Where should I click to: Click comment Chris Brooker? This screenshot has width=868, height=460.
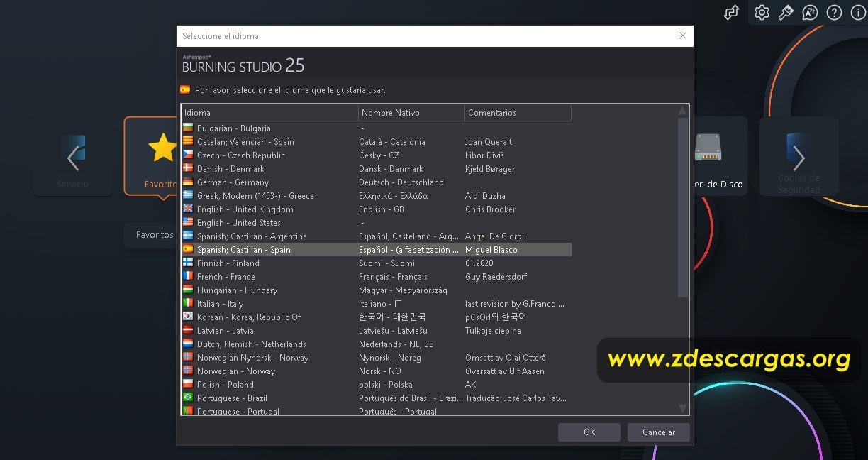pos(491,209)
